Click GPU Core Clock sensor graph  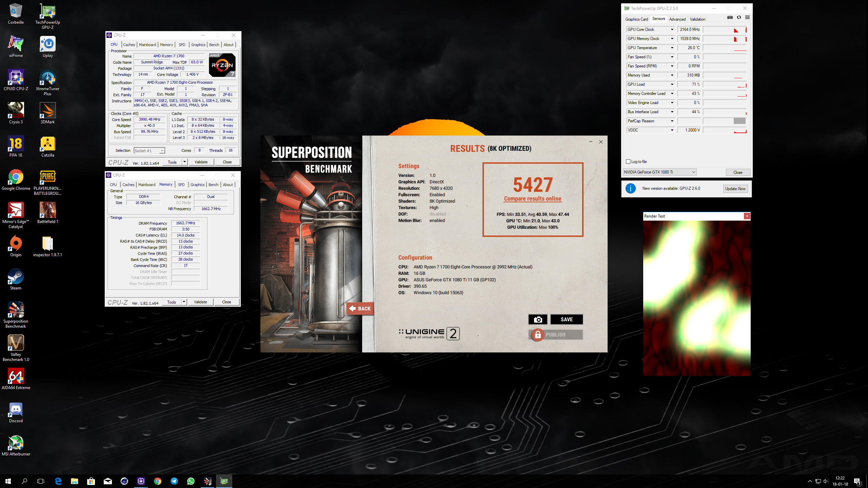coord(725,29)
